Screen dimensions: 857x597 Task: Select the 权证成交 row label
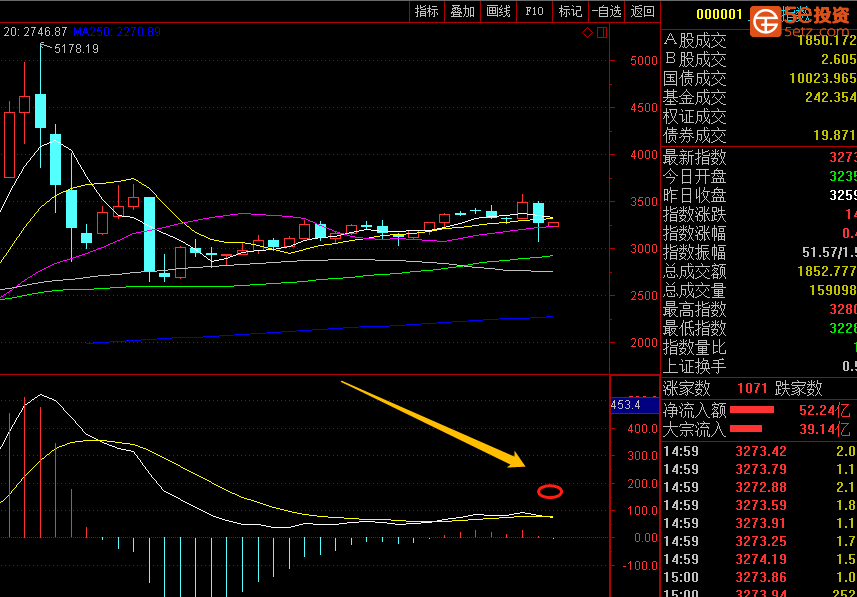[695, 116]
